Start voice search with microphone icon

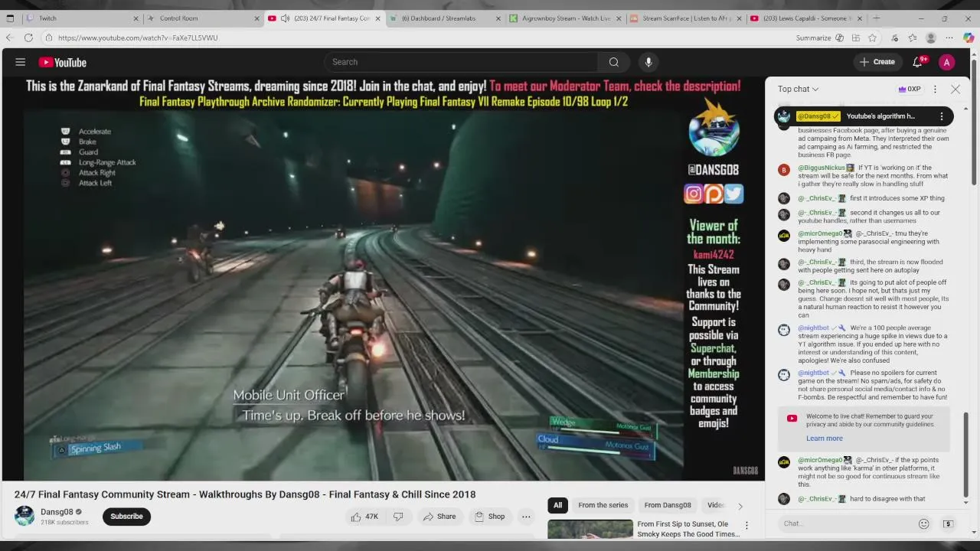click(x=648, y=62)
